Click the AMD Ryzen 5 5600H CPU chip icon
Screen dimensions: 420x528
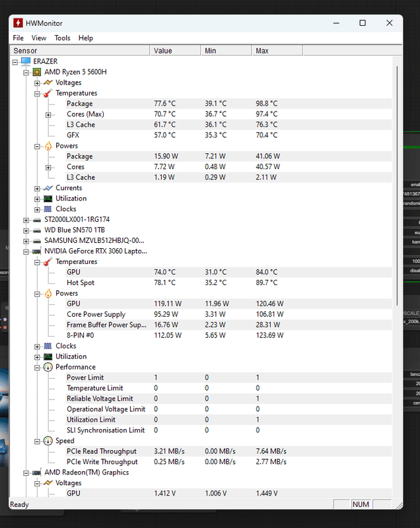click(37, 72)
